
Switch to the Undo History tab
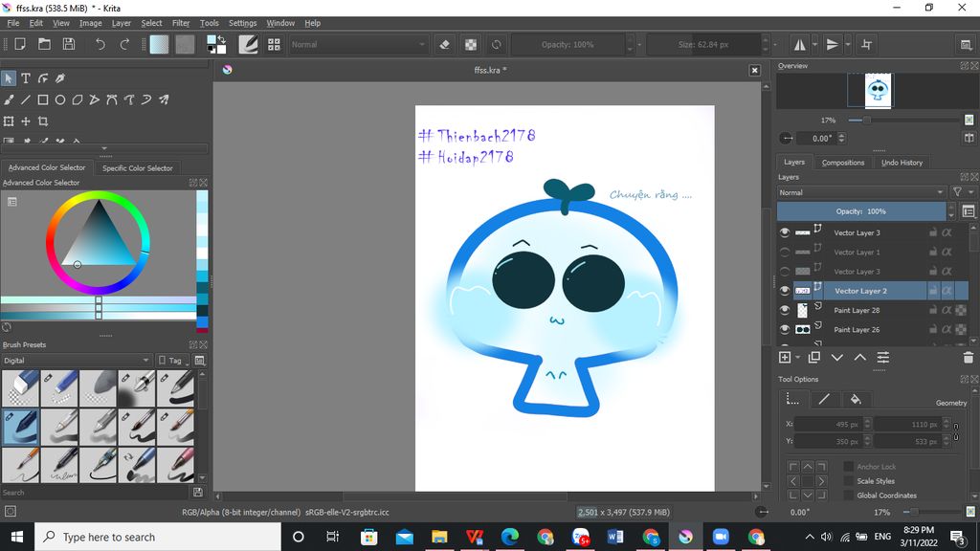tap(902, 163)
